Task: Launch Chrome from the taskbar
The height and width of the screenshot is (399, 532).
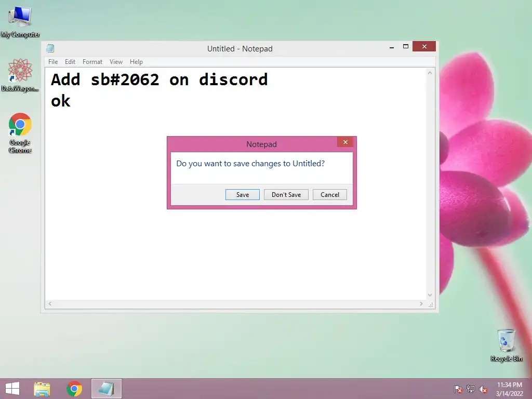Action: point(74,389)
